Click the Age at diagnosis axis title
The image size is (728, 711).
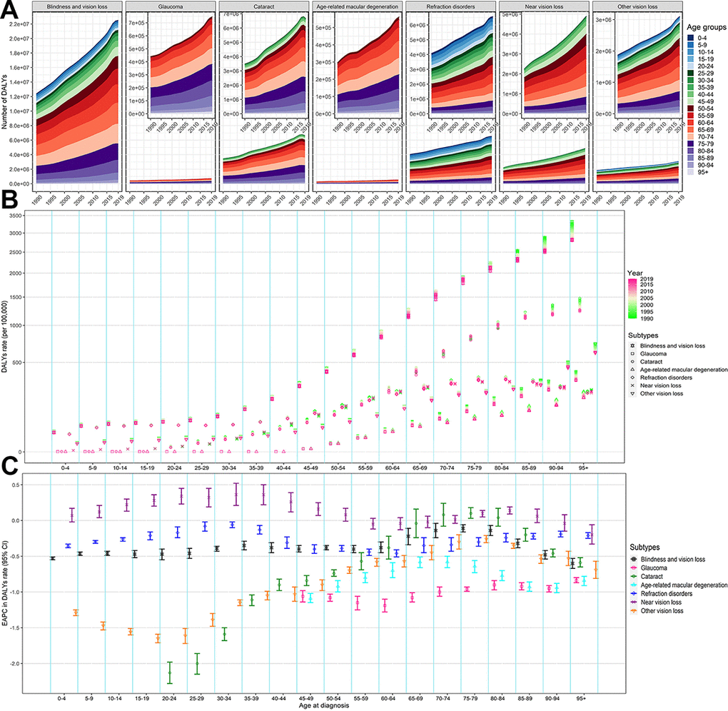pyautogui.click(x=323, y=705)
